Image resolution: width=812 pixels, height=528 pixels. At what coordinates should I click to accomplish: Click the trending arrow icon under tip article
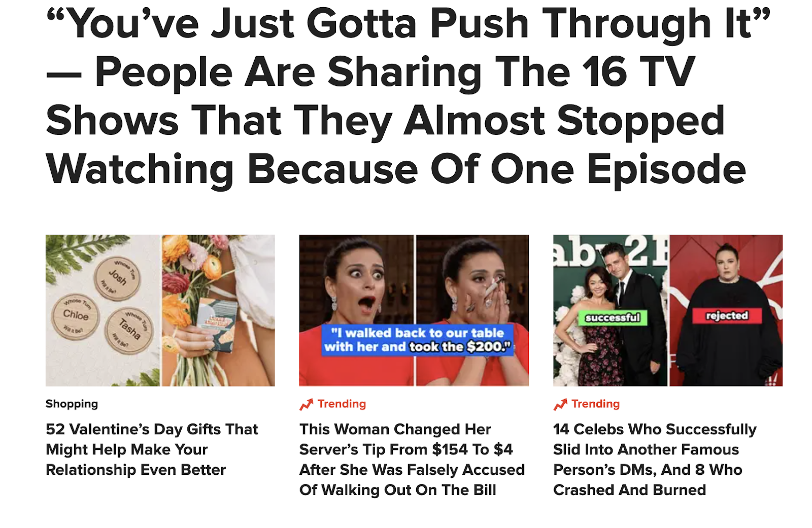click(x=306, y=404)
